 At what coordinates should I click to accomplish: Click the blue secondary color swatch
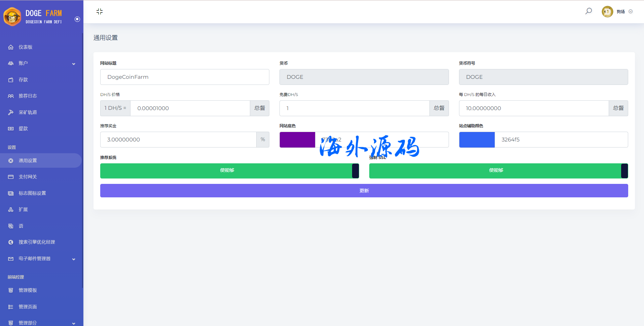477,140
